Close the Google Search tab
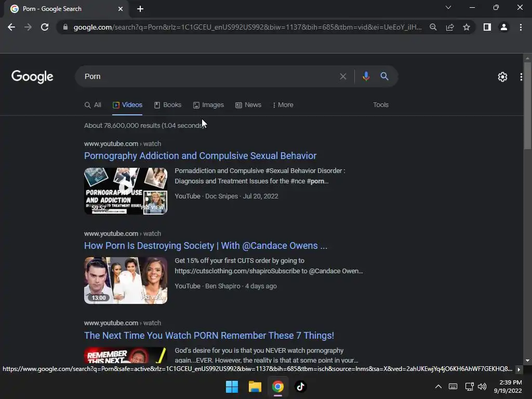This screenshot has height=399, width=532. click(x=121, y=9)
